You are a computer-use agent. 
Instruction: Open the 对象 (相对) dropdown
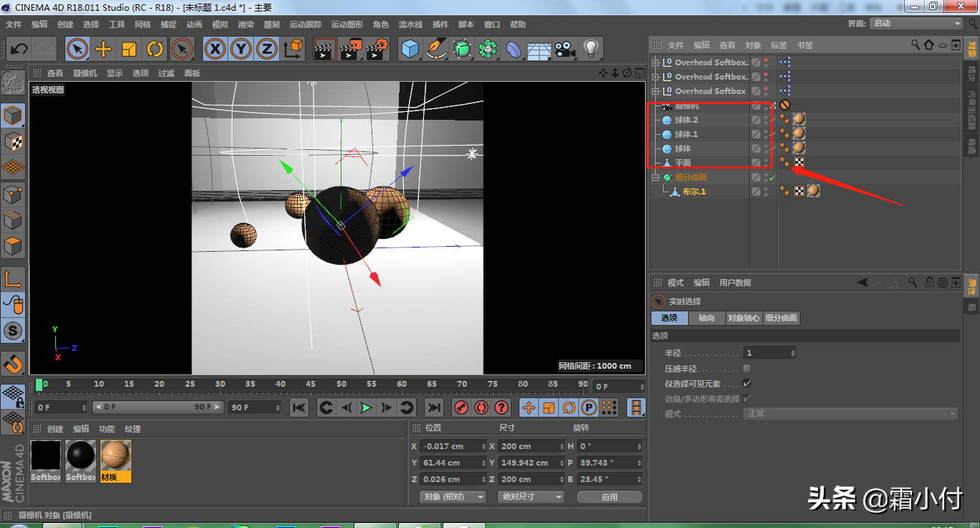[x=453, y=496]
